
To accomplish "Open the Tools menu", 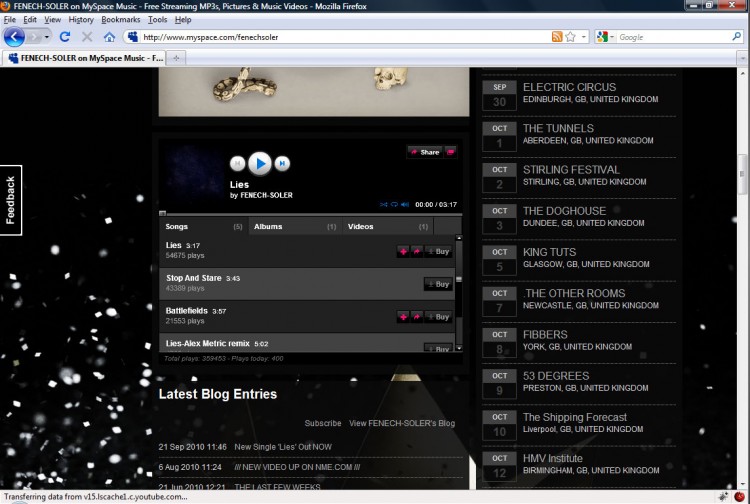I will click(x=157, y=20).
